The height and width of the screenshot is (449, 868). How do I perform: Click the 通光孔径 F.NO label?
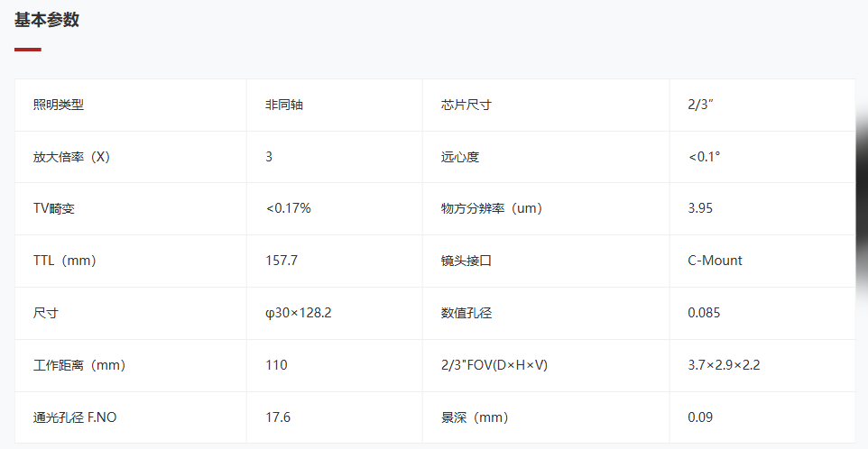click(75, 417)
